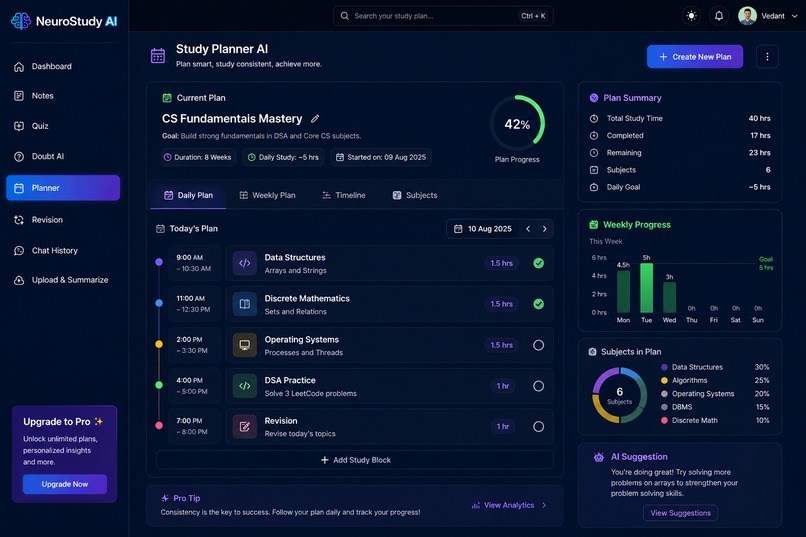Click the Operating Systems monitor icon
The width and height of the screenshot is (806, 537).
[x=245, y=345]
